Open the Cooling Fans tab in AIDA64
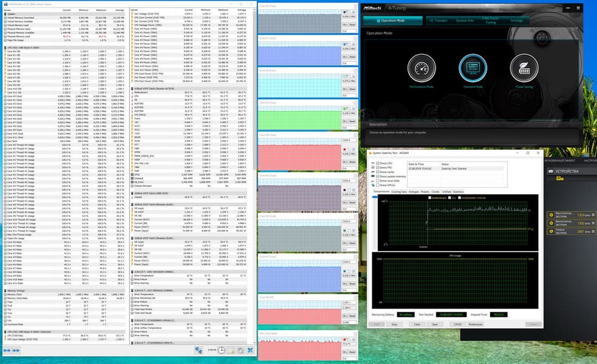The image size is (597, 364). (399, 192)
